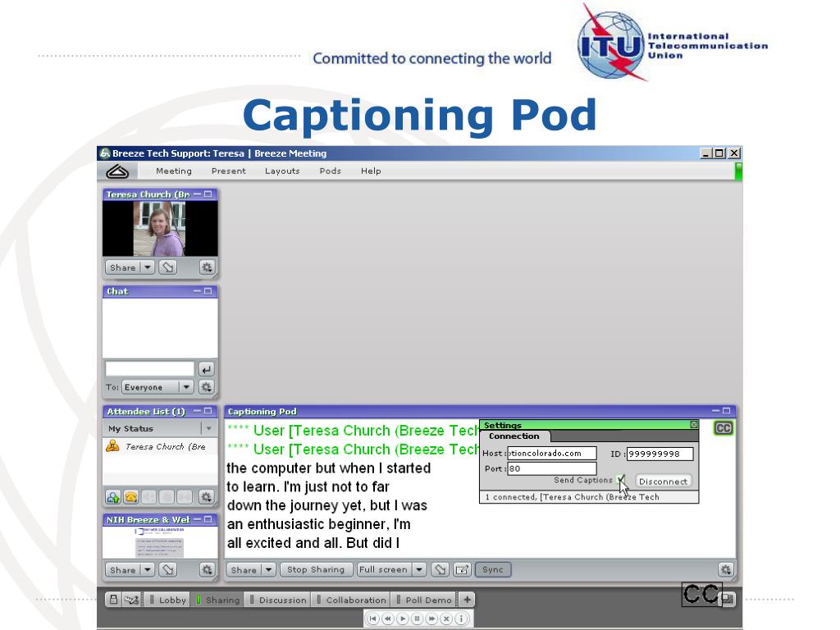
Task: Click the lock icon in layout bar
Action: 113,600
